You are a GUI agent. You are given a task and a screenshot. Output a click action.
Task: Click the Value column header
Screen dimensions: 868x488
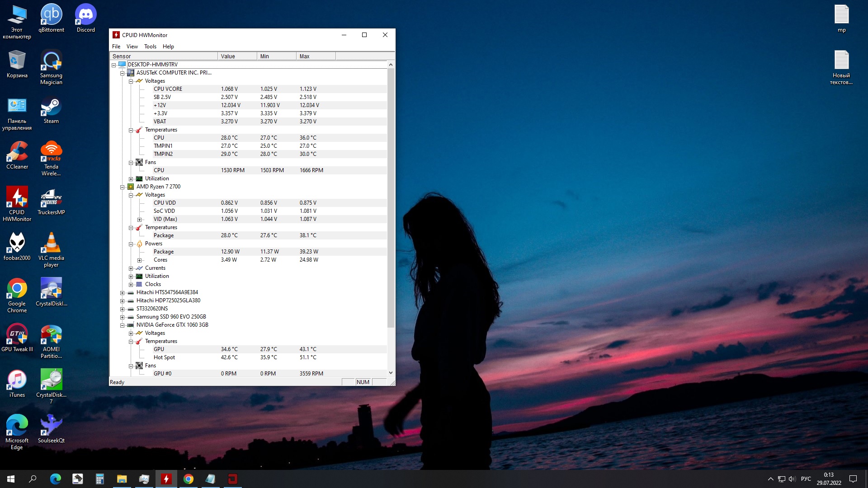pyautogui.click(x=237, y=56)
